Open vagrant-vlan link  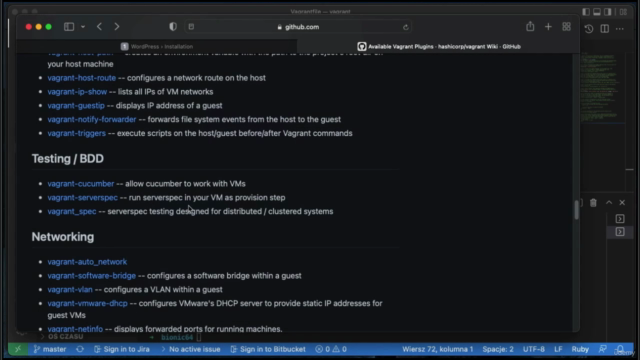point(70,290)
